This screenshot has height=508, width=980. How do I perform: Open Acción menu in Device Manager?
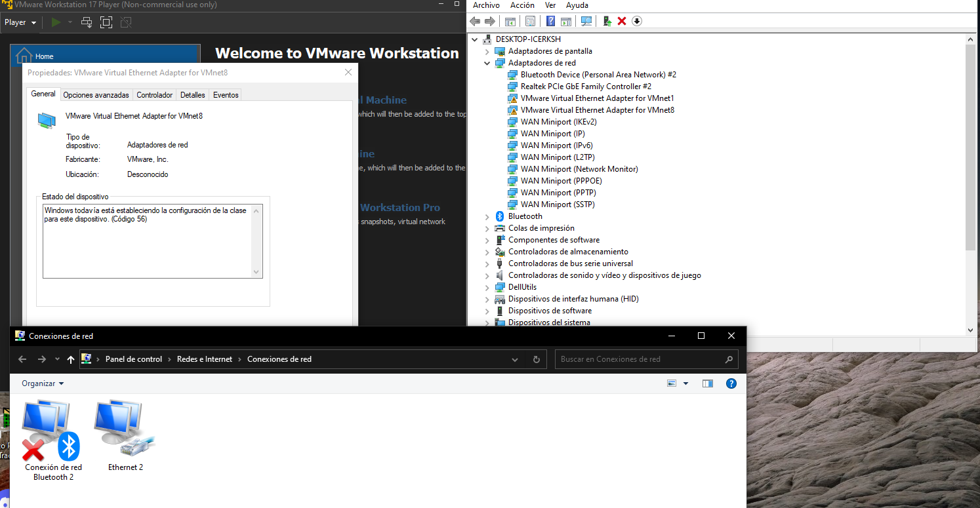click(522, 5)
